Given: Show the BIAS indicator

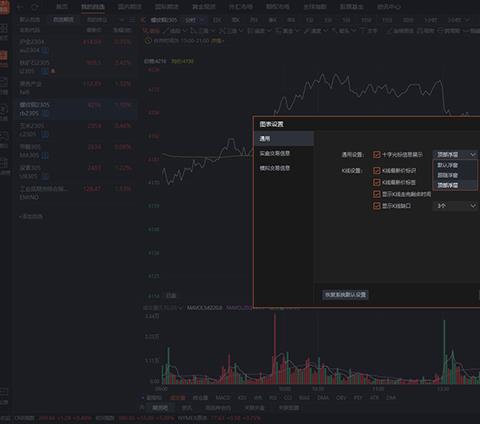Looking at the screenshot, I should tap(304, 398).
